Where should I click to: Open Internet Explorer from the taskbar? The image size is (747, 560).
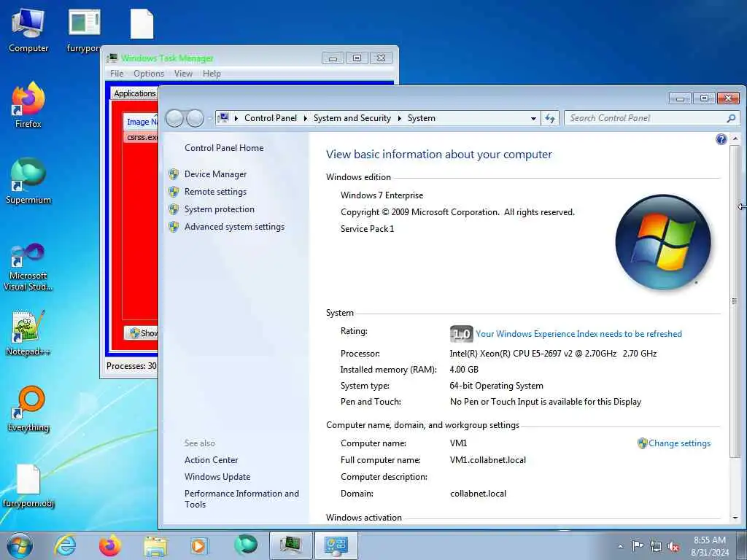click(65, 545)
